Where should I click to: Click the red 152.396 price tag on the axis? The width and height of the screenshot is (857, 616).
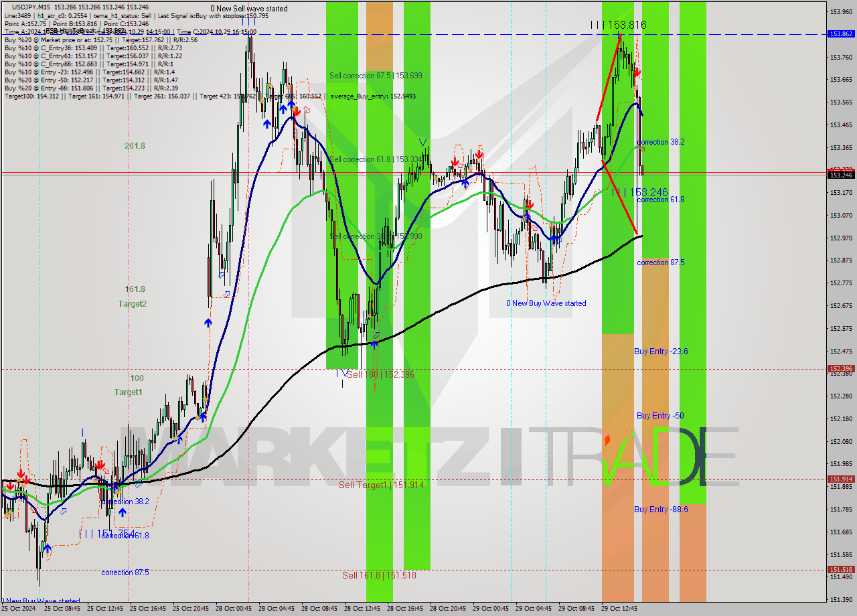841,368
